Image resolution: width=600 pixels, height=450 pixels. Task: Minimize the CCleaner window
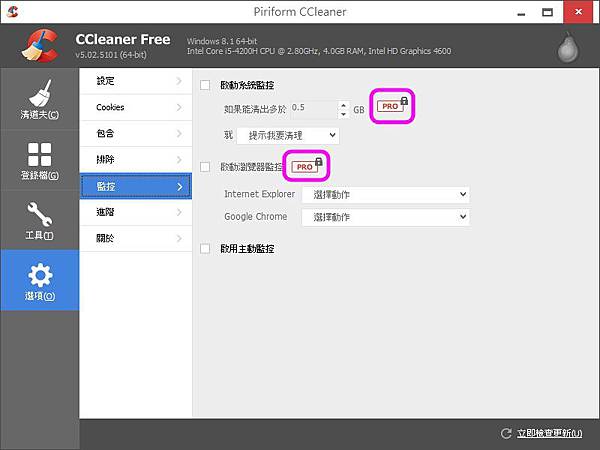tap(521, 13)
